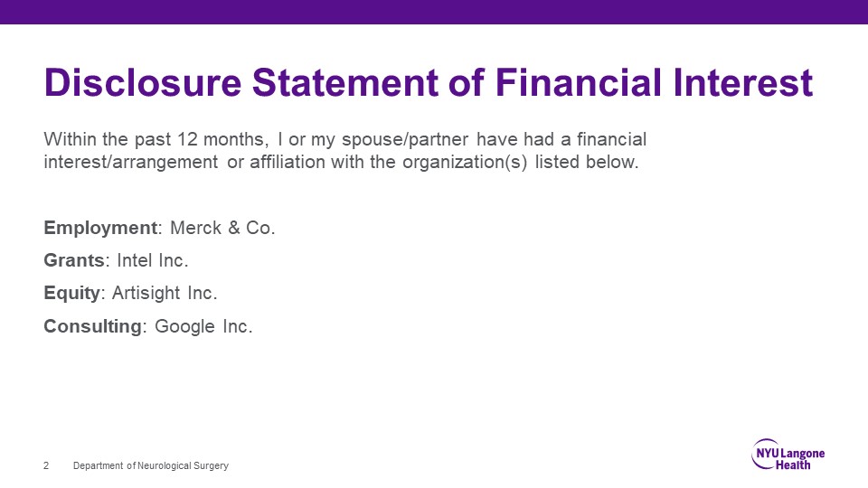Click the purple banner at the top

[x=434, y=12]
